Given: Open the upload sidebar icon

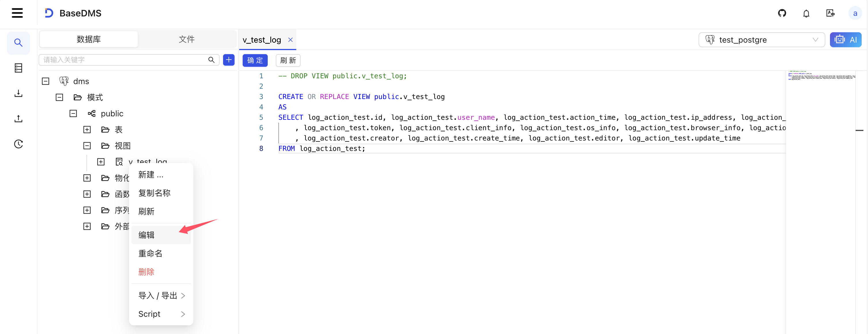Looking at the screenshot, I should (18, 119).
